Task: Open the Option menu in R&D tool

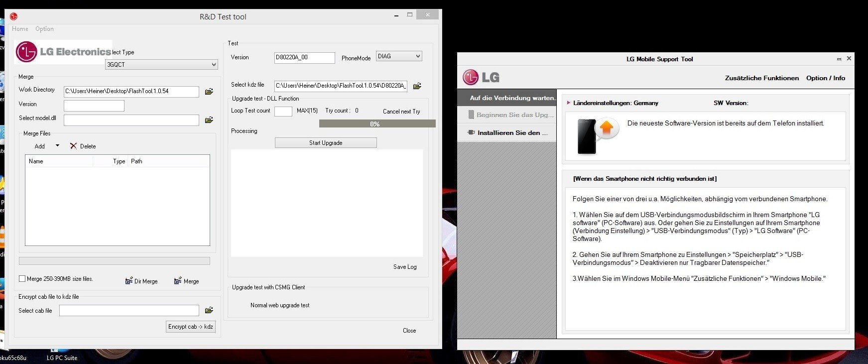Action: tap(44, 29)
